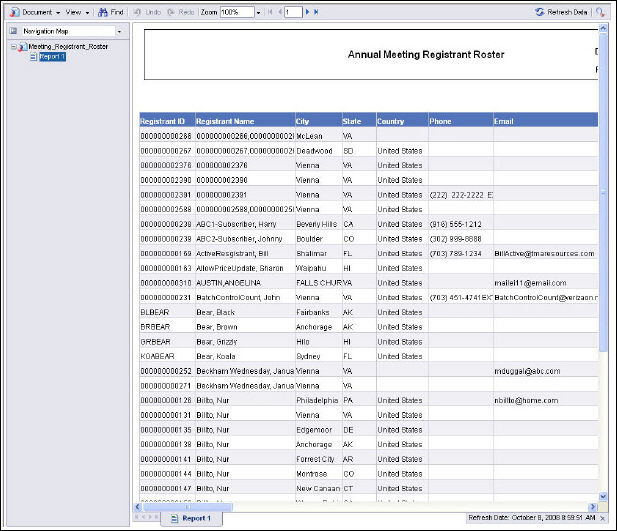Image resolution: width=617 pixels, height=531 pixels.
Task: Go to the previous page arrow
Action: coord(279,12)
